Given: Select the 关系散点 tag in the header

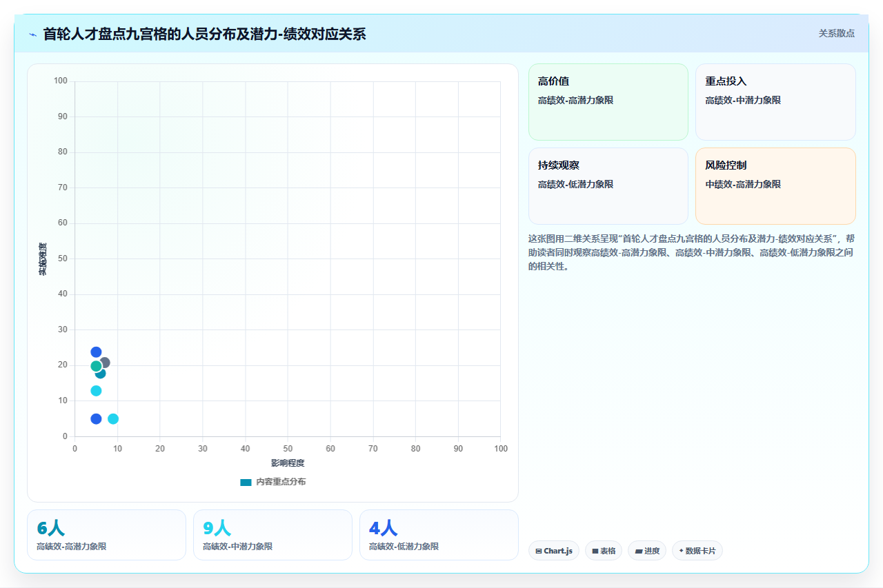Looking at the screenshot, I should [837, 33].
